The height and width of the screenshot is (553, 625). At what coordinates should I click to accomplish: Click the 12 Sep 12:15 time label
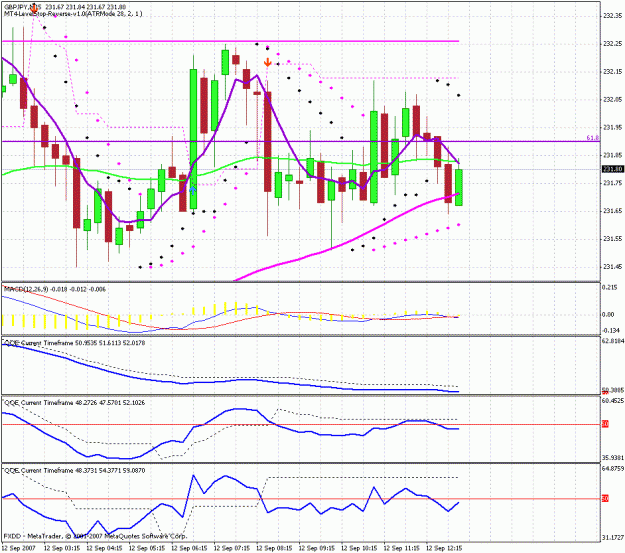pos(444,548)
